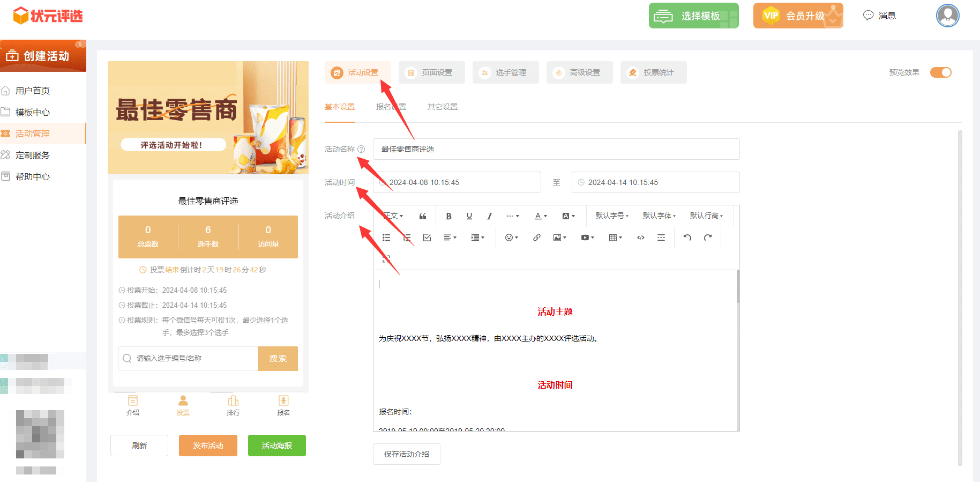Screen dimensions: 980x482
Task: Select the 其它设置 sub-tab
Action: coord(443,107)
